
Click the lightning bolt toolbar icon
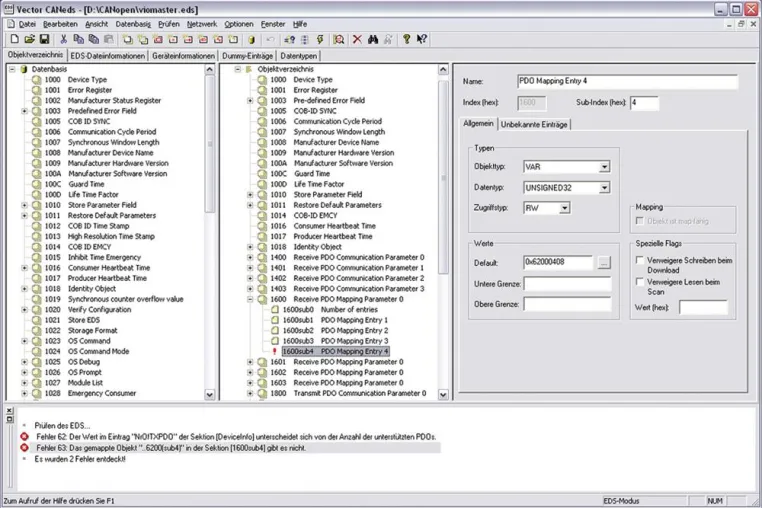(x=320, y=39)
